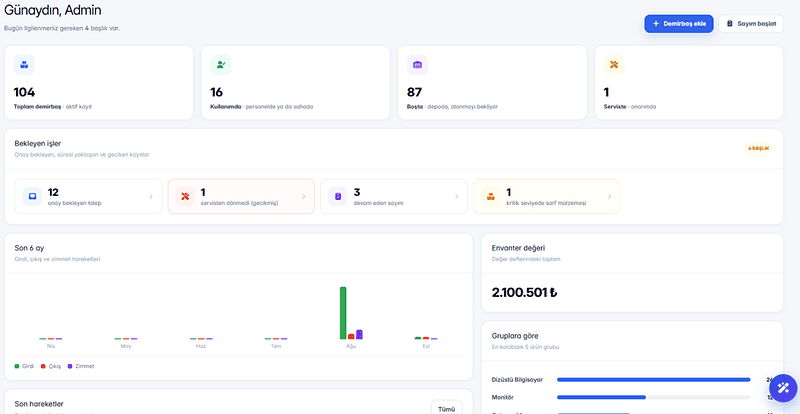
Task: Toggle the Zimmet legend entry
Action: (81, 366)
